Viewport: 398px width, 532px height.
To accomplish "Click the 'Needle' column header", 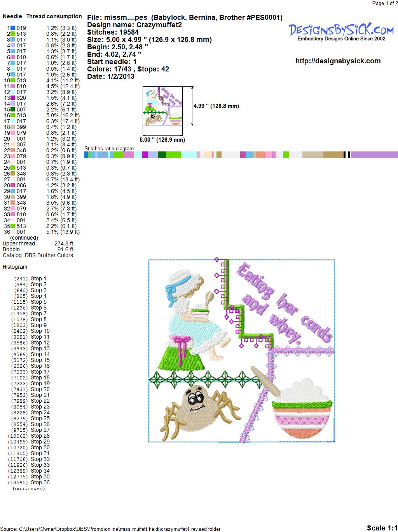I will pos(12,16).
